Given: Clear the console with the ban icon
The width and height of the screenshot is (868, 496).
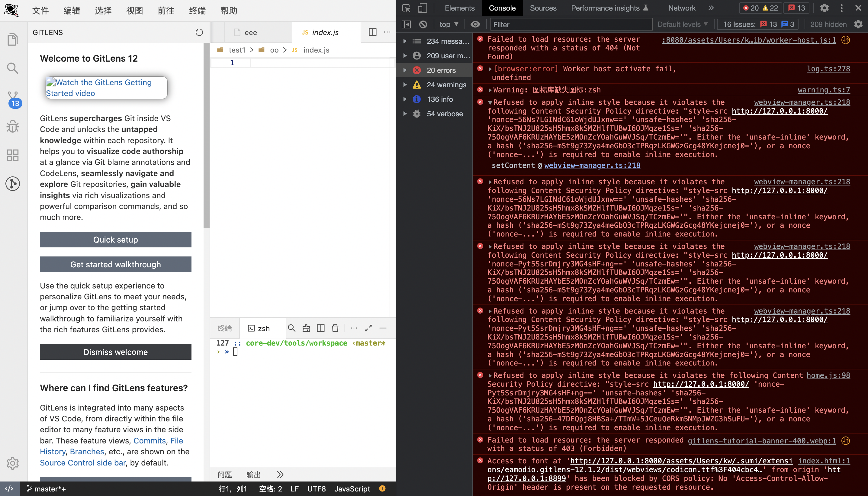Looking at the screenshot, I should [x=423, y=24].
